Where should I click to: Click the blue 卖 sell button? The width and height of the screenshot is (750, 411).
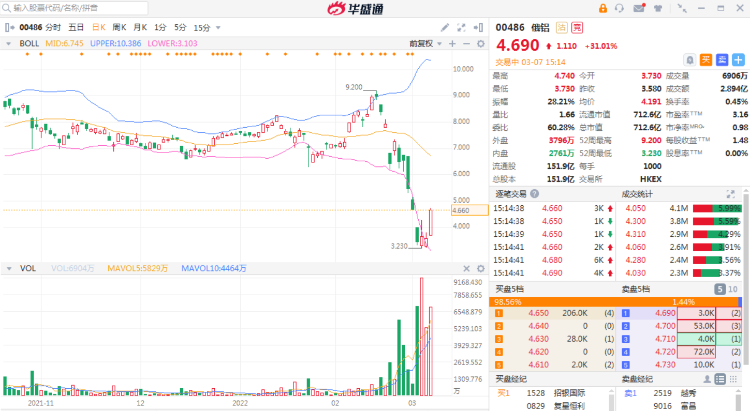coord(722,60)
